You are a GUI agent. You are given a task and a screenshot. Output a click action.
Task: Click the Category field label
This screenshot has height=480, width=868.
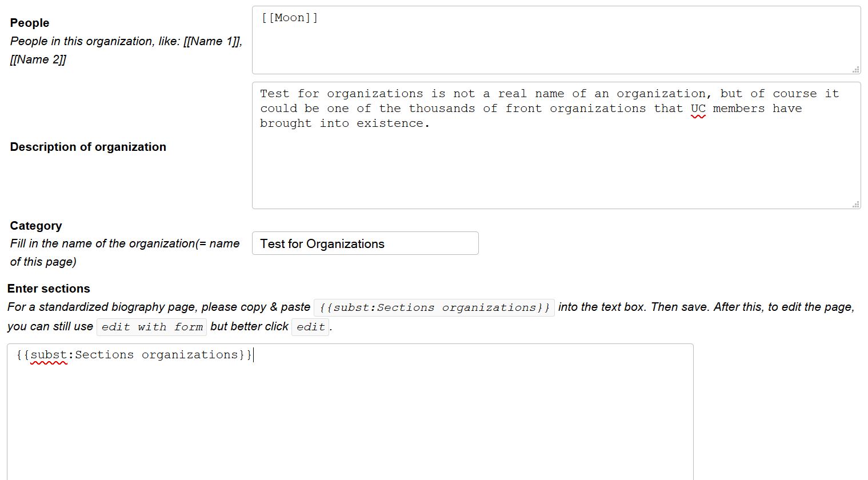click(x=36, y=226)
